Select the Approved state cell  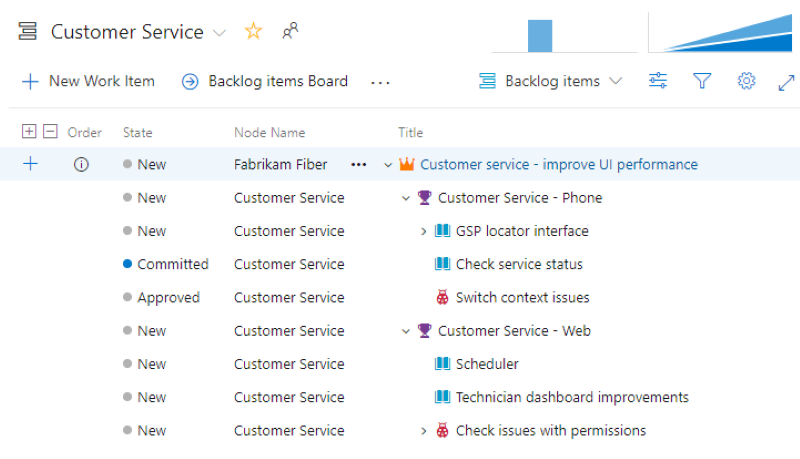tap(161, 297)
